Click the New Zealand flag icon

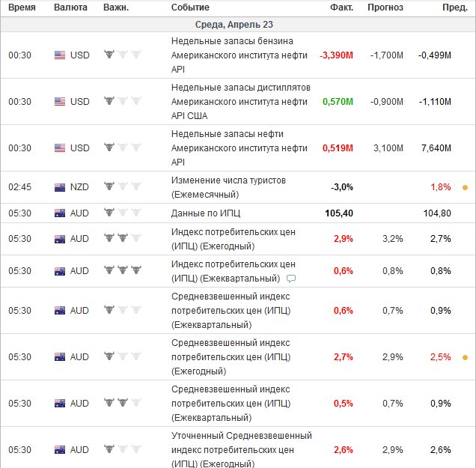60,186
